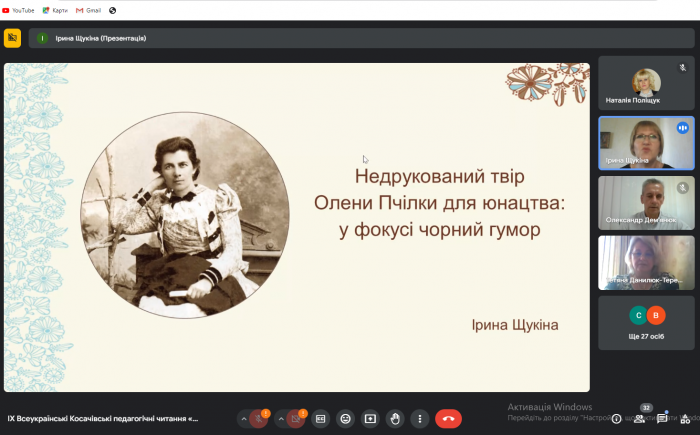Toggle closed captions in the call
This screenshot has width=700, height=435.
[320, 419]
